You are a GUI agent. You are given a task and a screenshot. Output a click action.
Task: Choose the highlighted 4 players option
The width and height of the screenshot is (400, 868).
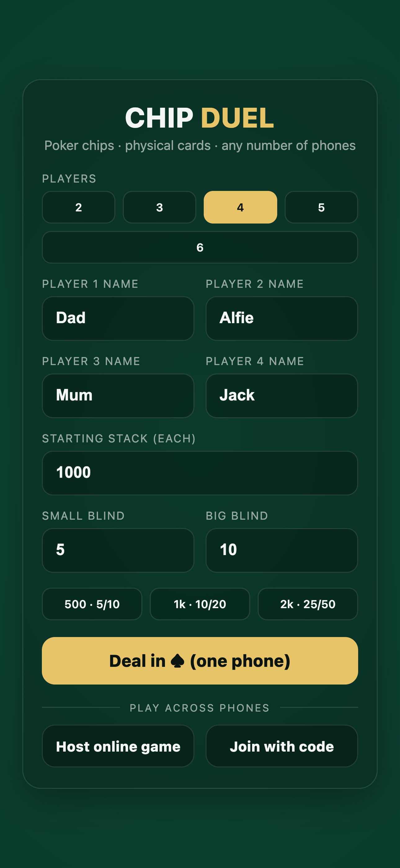point(240,207)
